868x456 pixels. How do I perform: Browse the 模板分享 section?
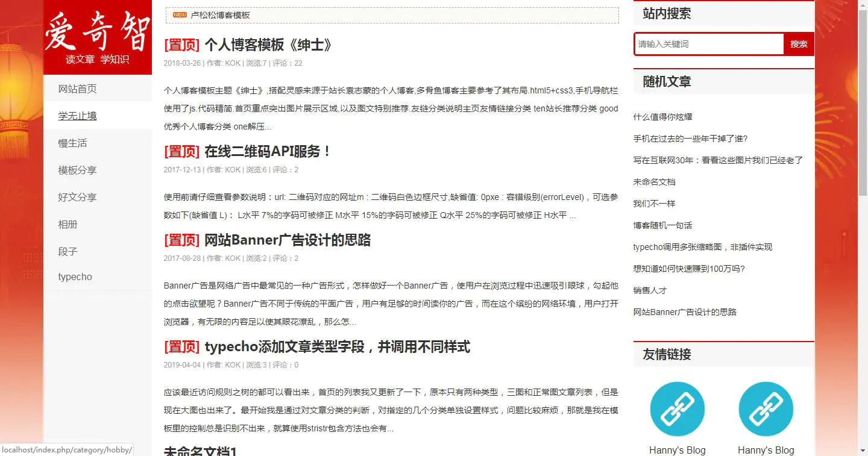pyautogui.click(x=77, y=170)
